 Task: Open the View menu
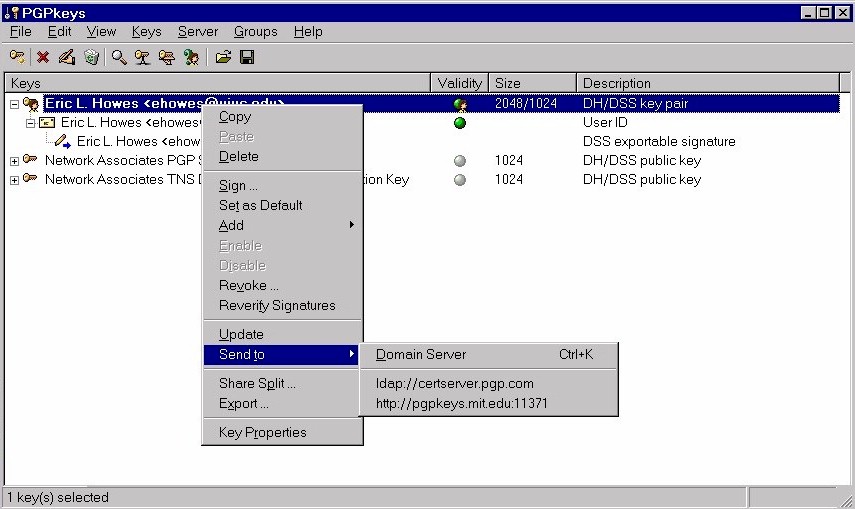(101, 32)
